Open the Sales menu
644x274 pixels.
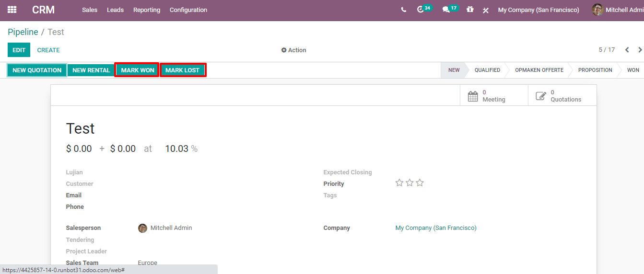90,10
